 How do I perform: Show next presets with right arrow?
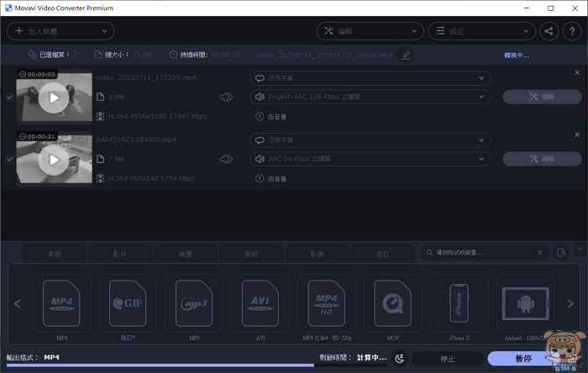pyautogui.click(x=570, y=303)
